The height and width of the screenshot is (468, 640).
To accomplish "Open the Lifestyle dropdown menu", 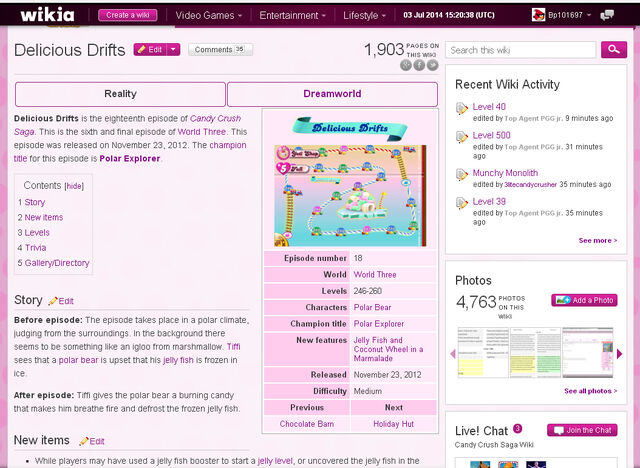I will coord(364,16).
